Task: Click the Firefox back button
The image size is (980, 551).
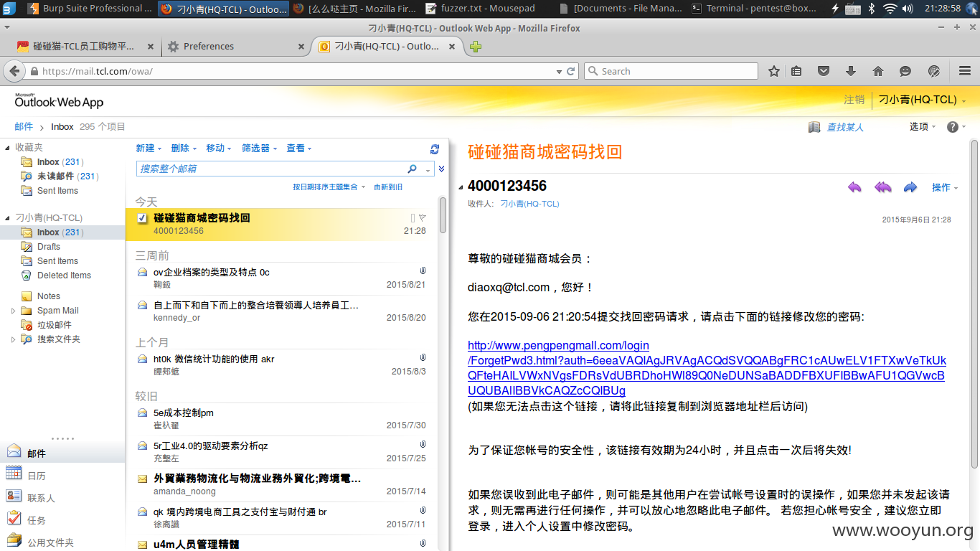Action: 14,71
